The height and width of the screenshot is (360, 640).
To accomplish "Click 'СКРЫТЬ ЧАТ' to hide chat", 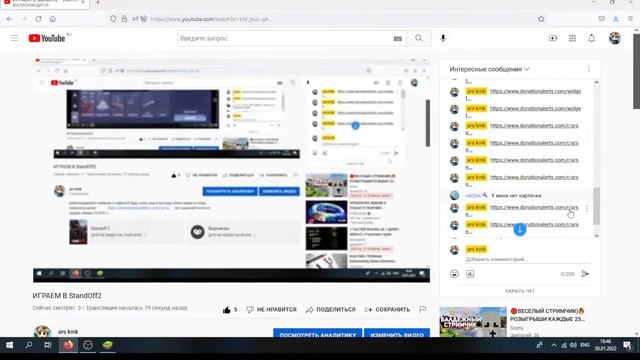I will 520,291.
